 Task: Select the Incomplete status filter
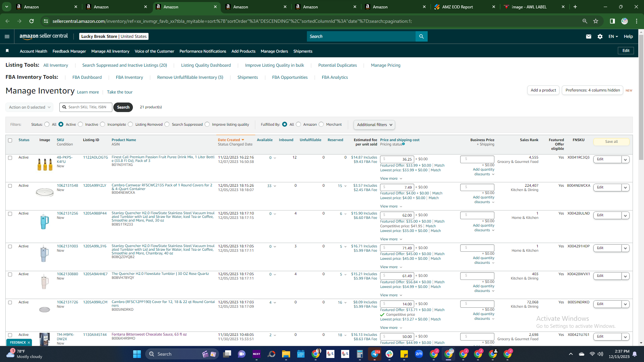tap(103, 124)
